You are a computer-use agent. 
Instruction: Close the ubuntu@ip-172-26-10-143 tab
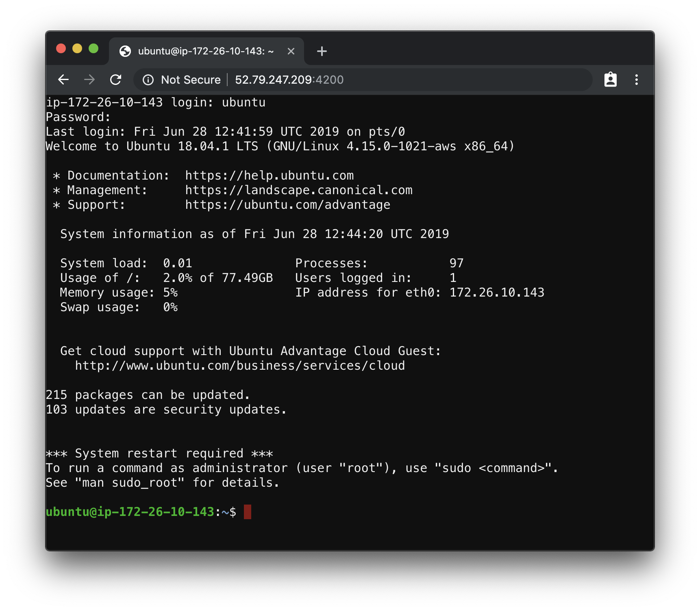pyautogui.click(x=291, y=51)
